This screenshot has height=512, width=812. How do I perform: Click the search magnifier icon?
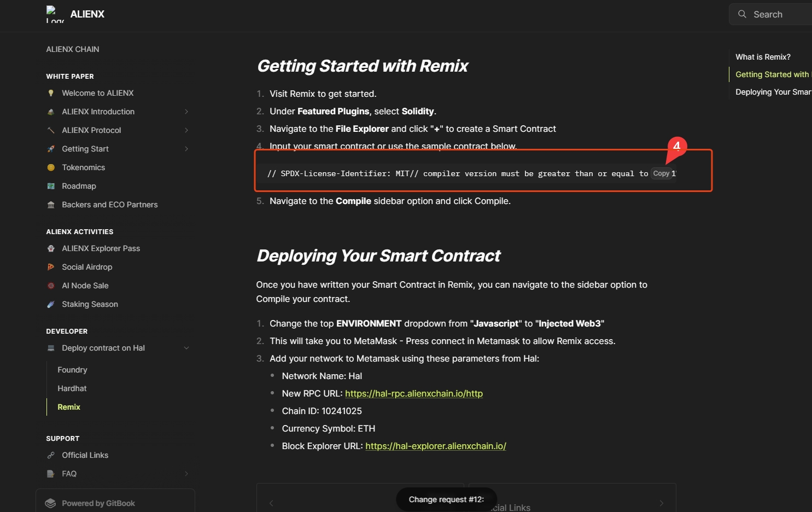point(742,14)
